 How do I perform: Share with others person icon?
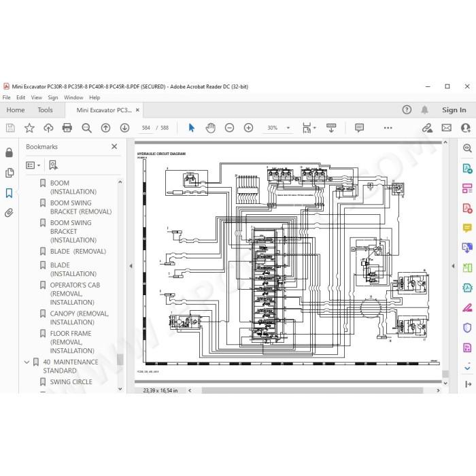[465, 128]
